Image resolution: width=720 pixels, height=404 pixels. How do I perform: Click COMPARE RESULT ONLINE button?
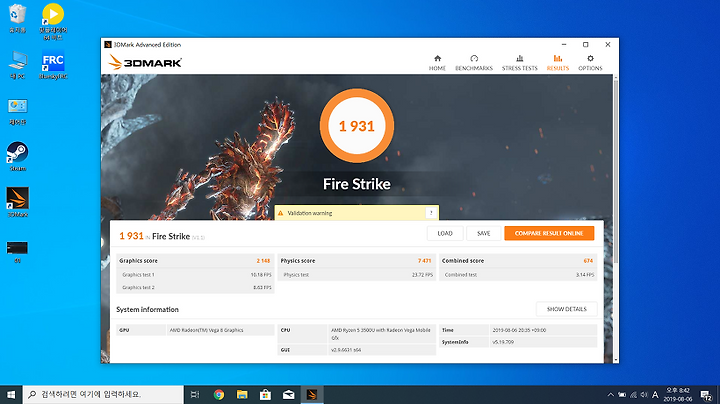[x=549, y=233]
